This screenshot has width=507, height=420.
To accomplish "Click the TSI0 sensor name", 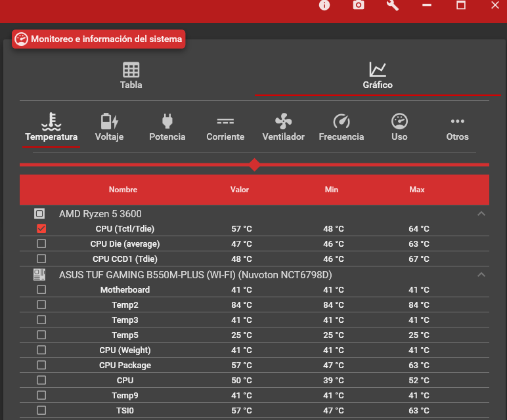I will [x=125, y=411].
